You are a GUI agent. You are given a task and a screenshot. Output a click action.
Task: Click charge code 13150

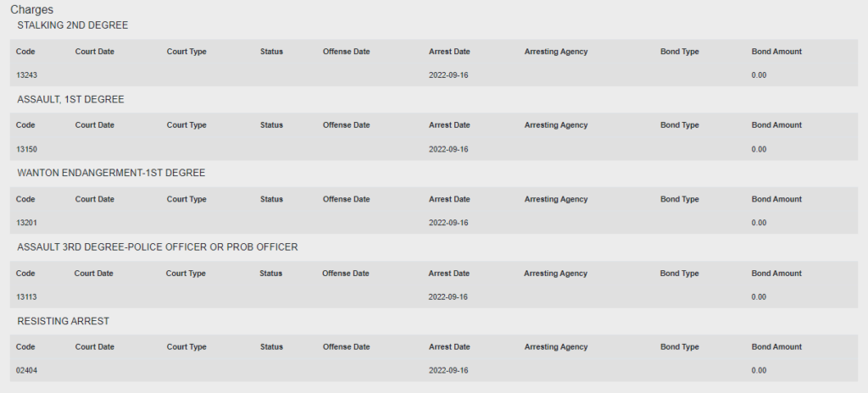26,149
